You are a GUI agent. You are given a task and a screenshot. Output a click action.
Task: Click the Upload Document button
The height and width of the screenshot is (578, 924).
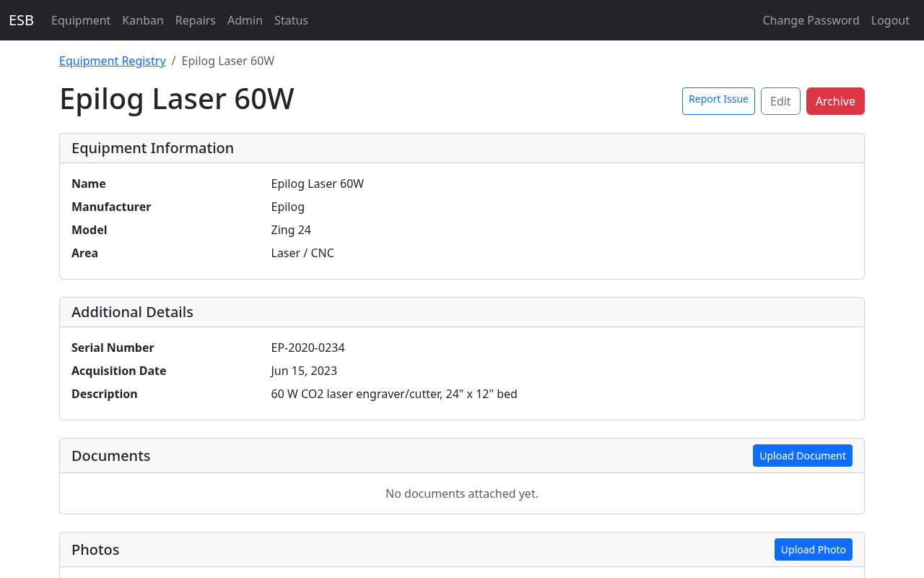coord(802,456)
